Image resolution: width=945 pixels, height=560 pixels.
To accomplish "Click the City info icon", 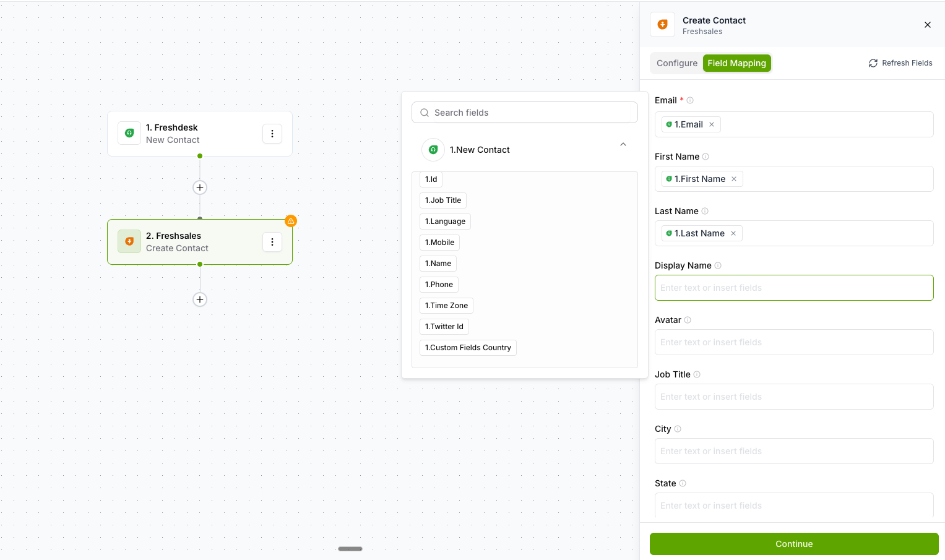I will coord(678,429).
